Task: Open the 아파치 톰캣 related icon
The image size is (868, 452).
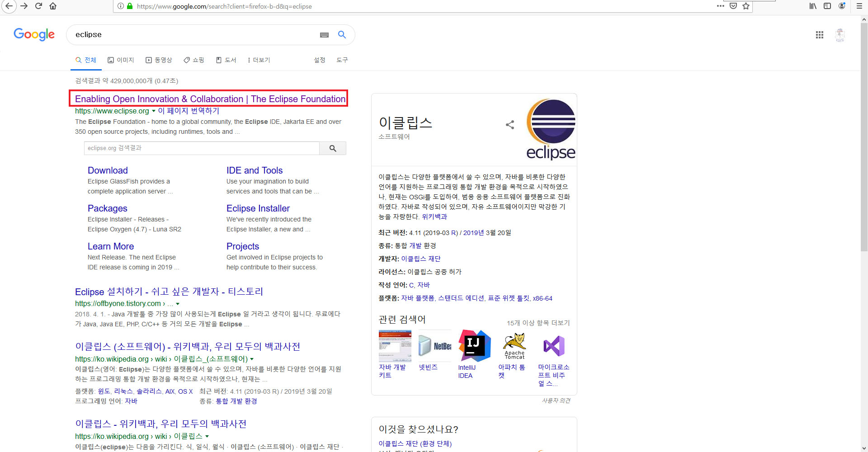Action: coord(514,346)
